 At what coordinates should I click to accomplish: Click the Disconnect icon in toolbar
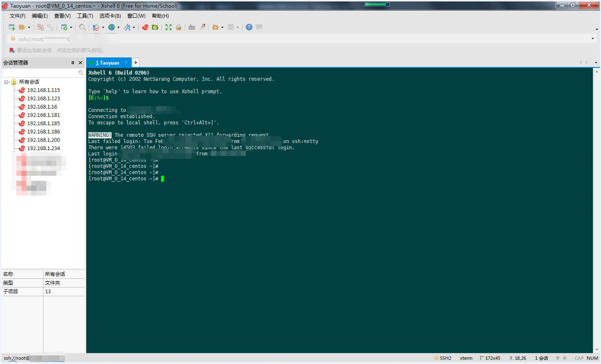pyautogui.click(x=40, y=27)
